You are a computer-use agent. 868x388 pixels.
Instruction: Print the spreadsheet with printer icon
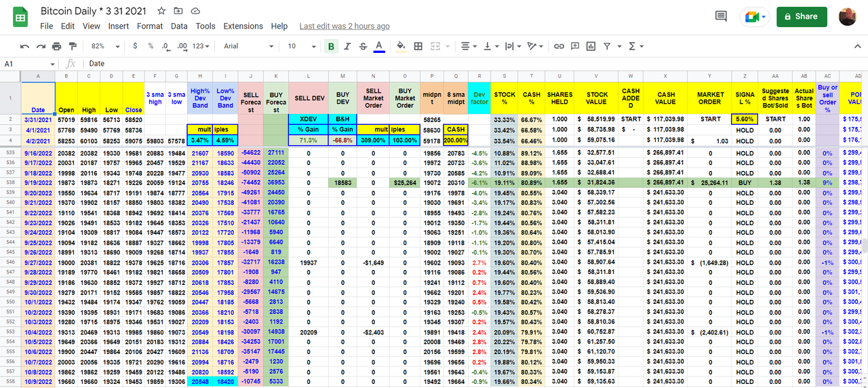coord(56,46)
